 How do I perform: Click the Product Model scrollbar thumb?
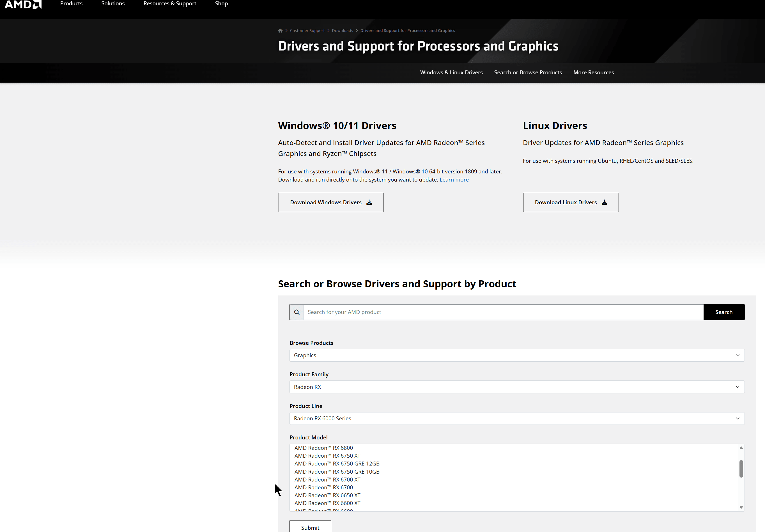(741, 469)
